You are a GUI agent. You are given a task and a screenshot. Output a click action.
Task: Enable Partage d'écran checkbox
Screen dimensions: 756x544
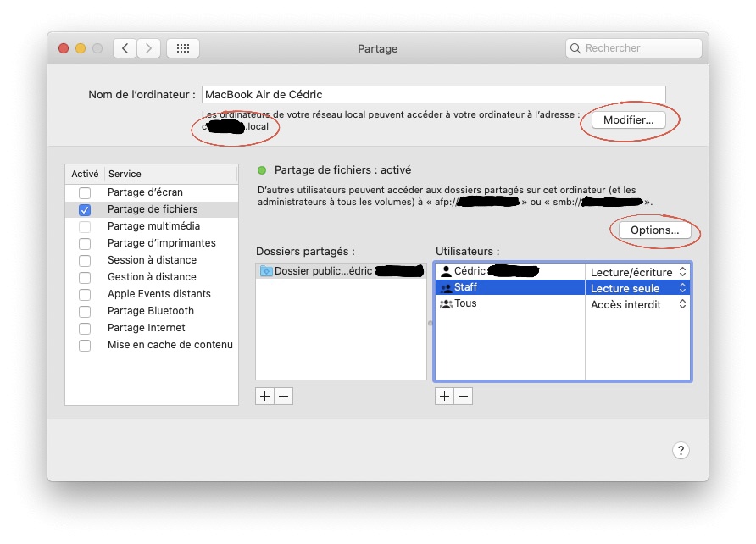pos(85,192)
